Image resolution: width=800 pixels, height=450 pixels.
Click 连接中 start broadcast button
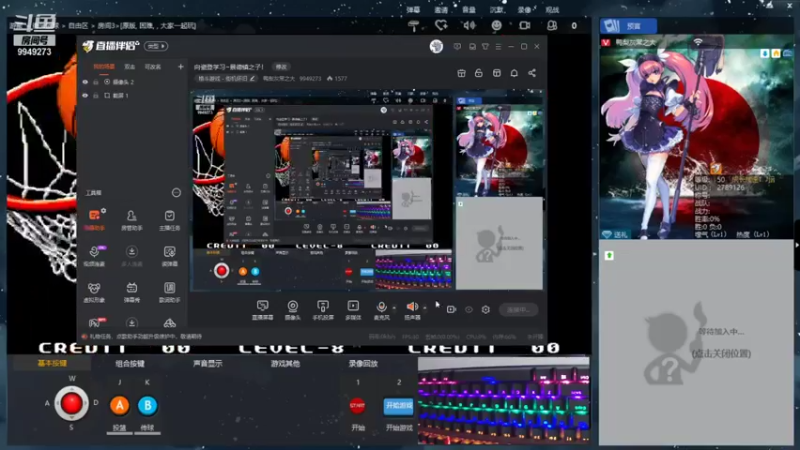(x=518, y=309)
